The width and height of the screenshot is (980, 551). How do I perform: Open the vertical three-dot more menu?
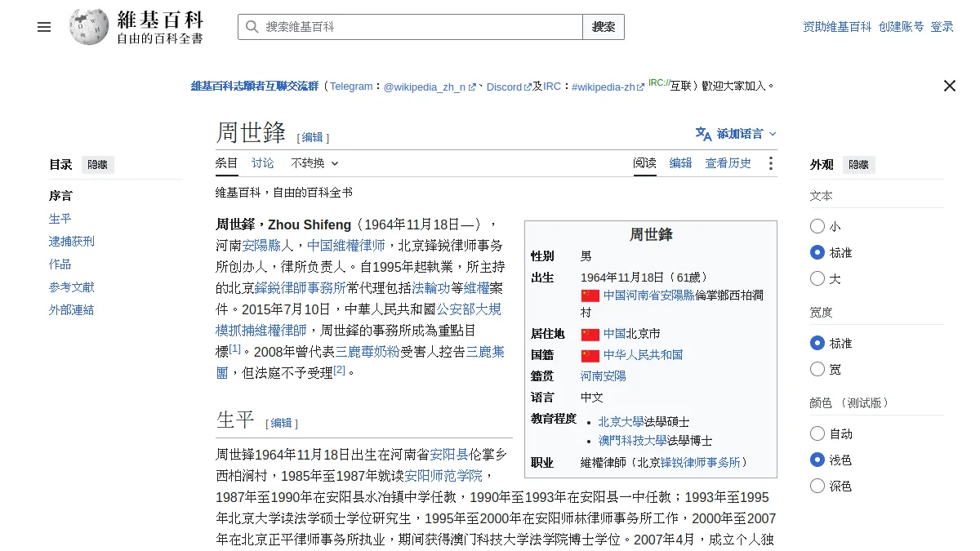[x=770, y=163]
